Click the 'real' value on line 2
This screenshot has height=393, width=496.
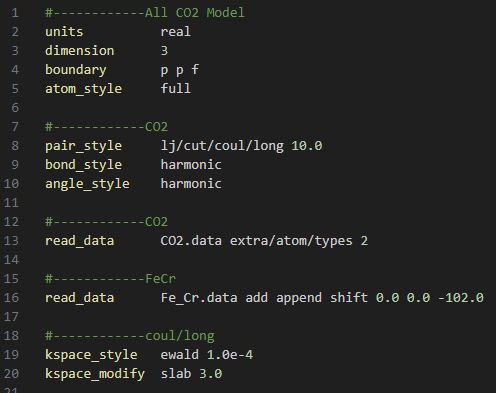pos(176,32)
